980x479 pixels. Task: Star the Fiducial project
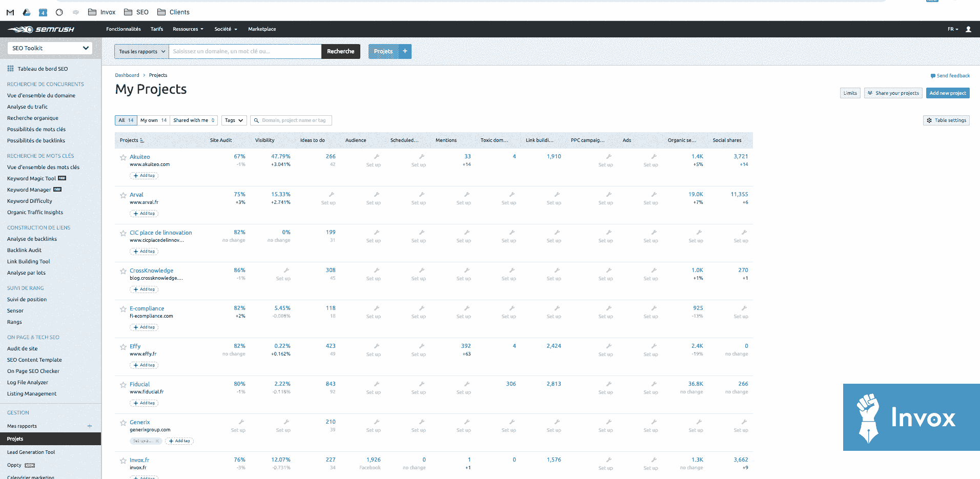tap(123, 385)
